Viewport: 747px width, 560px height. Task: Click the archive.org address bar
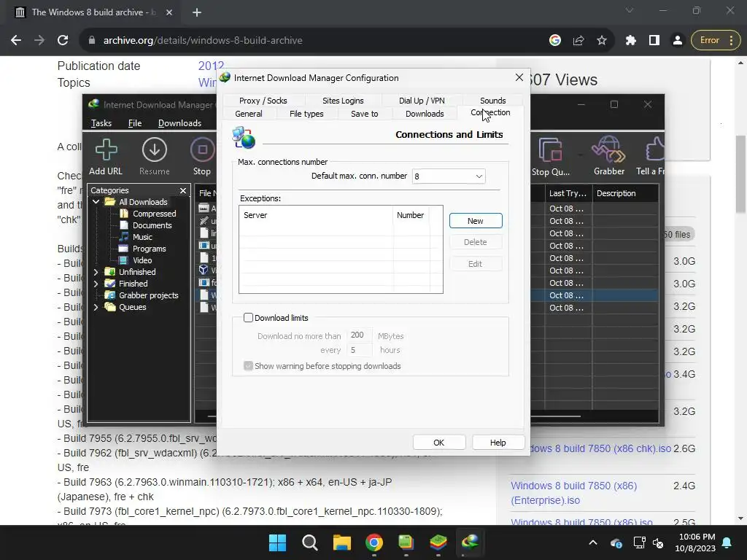click(x=314, y=41)
